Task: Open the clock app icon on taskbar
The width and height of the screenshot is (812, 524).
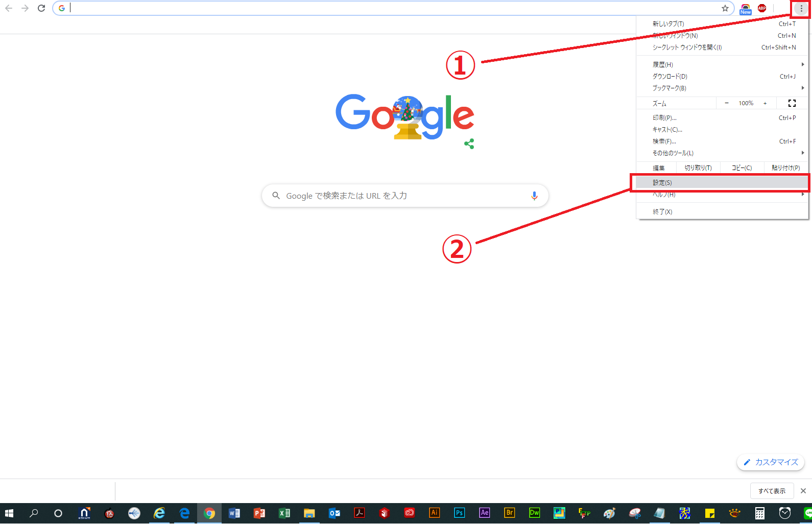Action: point(785,513)
